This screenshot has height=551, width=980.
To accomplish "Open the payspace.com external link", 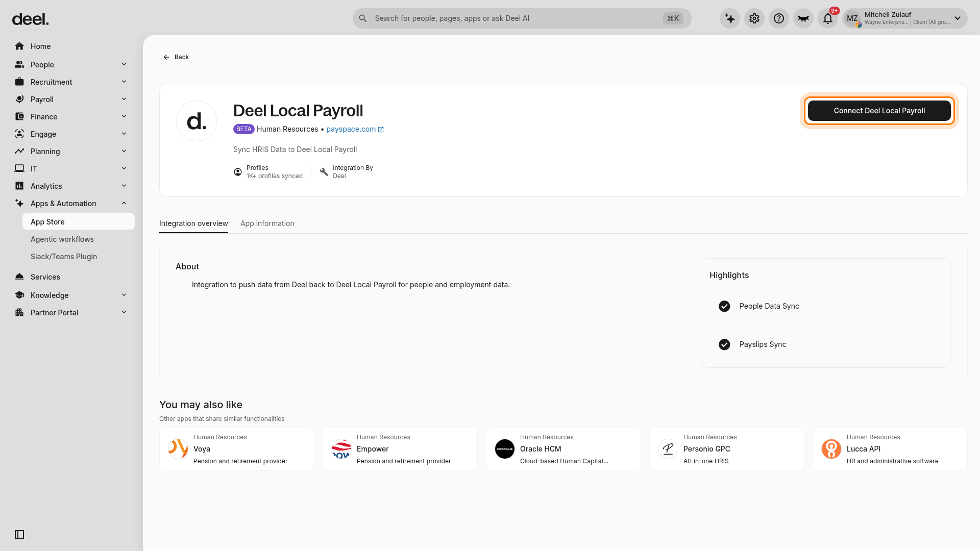I will click(355, 130).
